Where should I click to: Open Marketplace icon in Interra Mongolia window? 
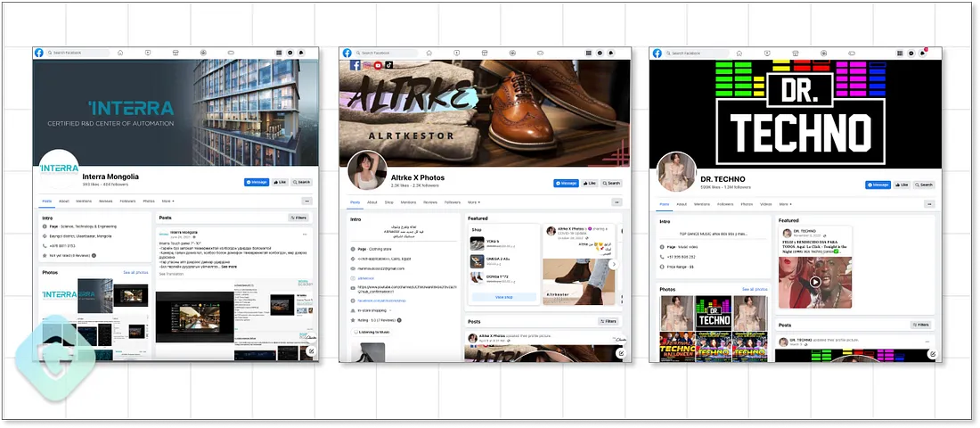pos(176,53)
